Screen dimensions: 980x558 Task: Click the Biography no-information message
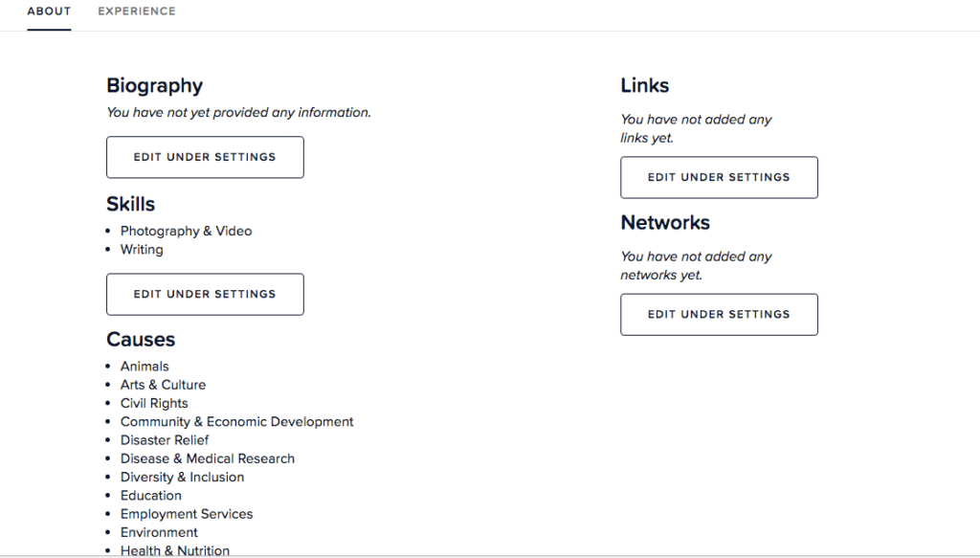click(238, 113)
